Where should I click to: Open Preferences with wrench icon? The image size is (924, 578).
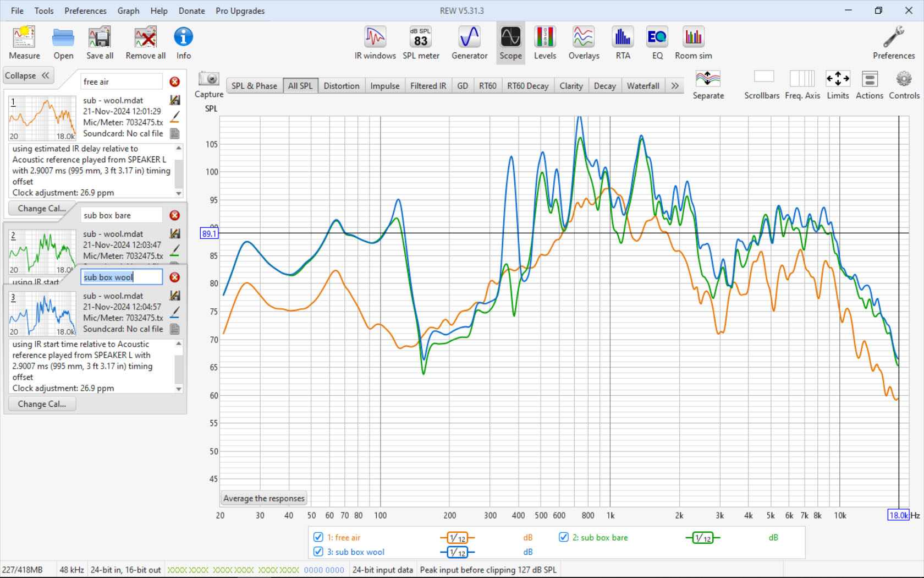click(x=894, y=43)
